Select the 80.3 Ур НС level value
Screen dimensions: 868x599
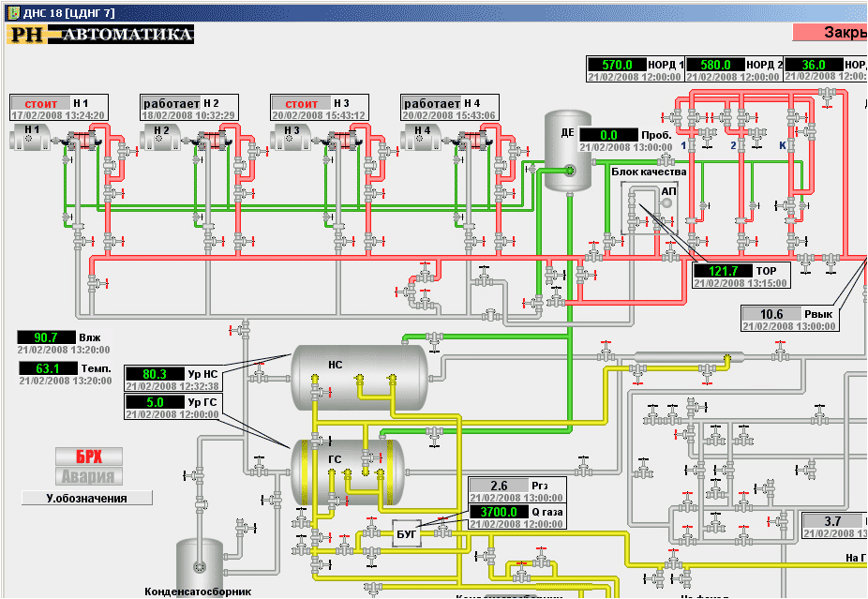point(155,374)
